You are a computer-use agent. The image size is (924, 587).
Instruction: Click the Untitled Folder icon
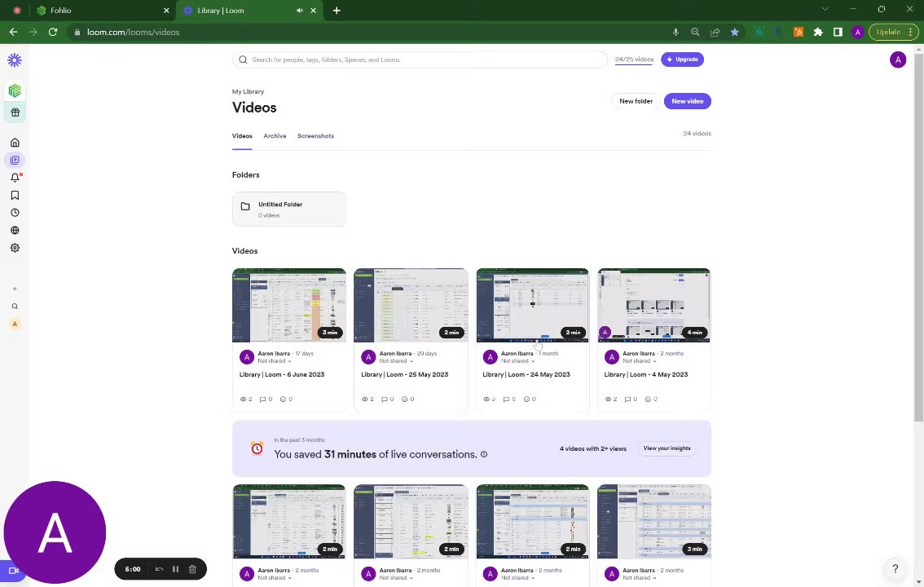click(x=245, y=206)
